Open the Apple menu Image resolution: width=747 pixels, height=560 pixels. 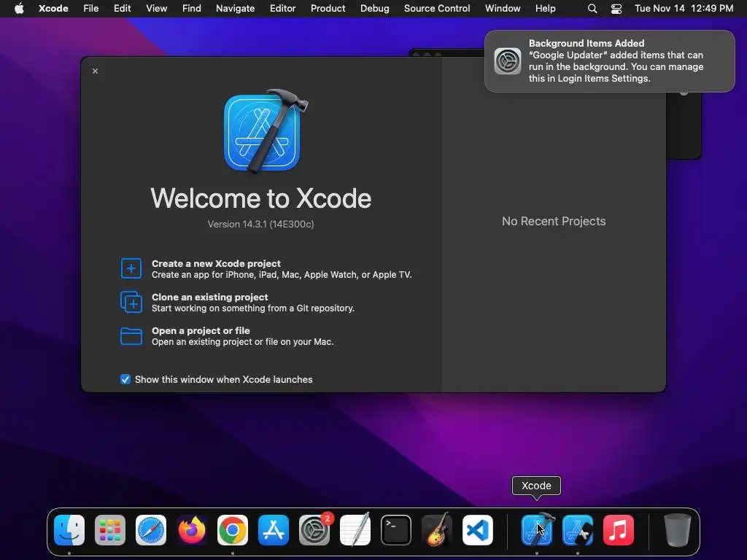click(19, 8)
